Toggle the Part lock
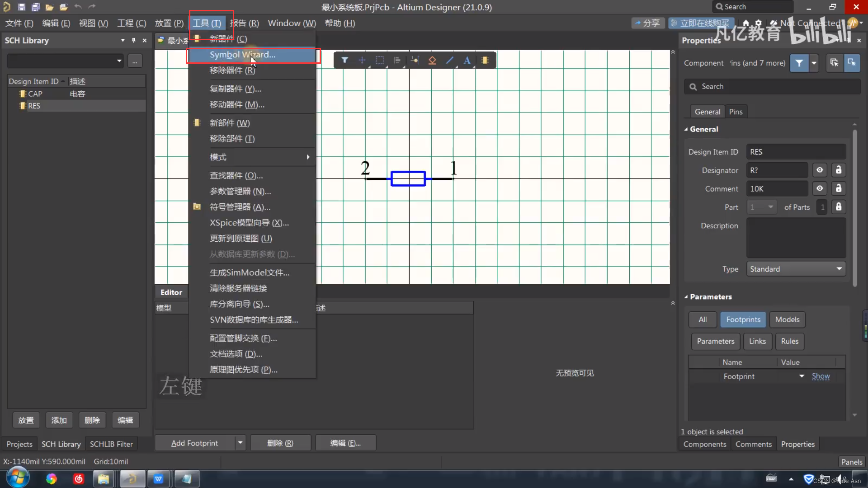The height and width of the screenshot is (488, 868). point(839,207)
